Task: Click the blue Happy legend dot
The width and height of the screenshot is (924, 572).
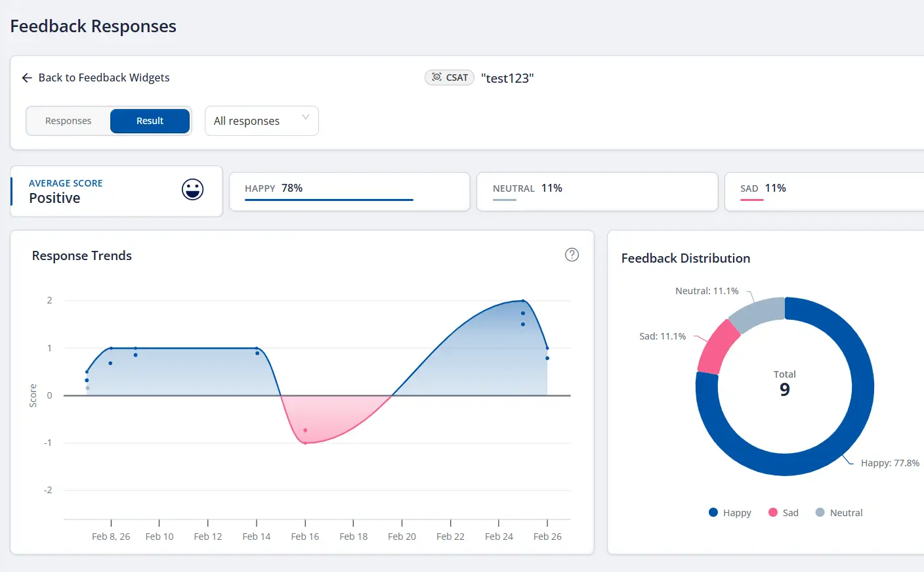Action: click(713, 512)
